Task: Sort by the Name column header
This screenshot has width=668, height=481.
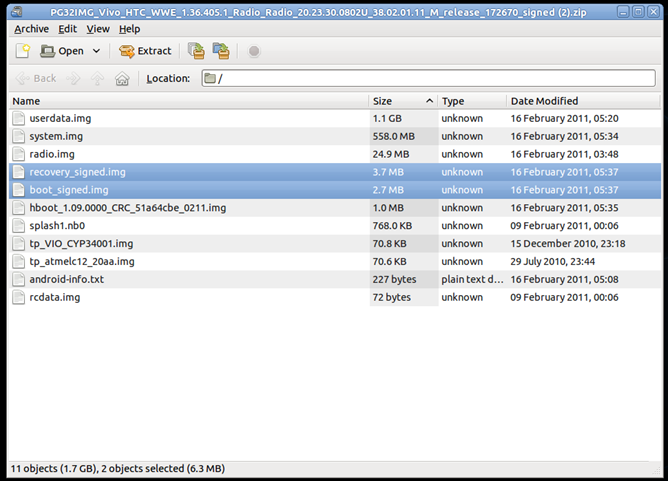Action: coord(189,101)
